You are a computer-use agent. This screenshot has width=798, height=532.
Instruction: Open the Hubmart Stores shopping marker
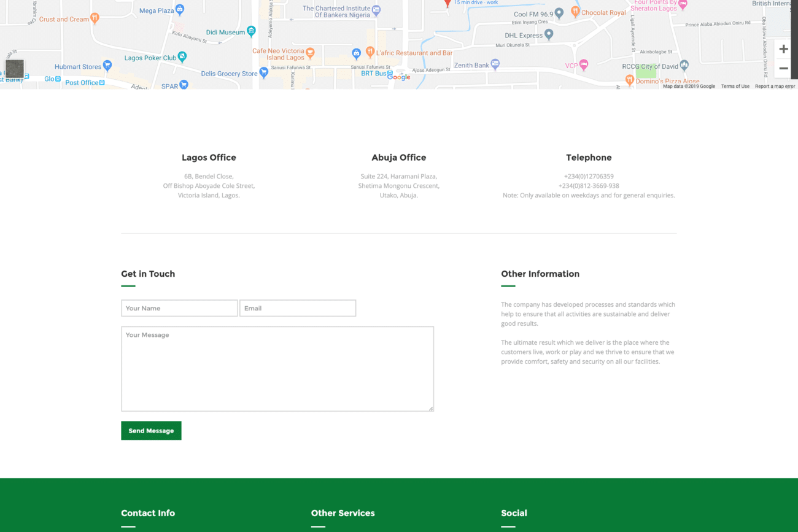point(107,65)
